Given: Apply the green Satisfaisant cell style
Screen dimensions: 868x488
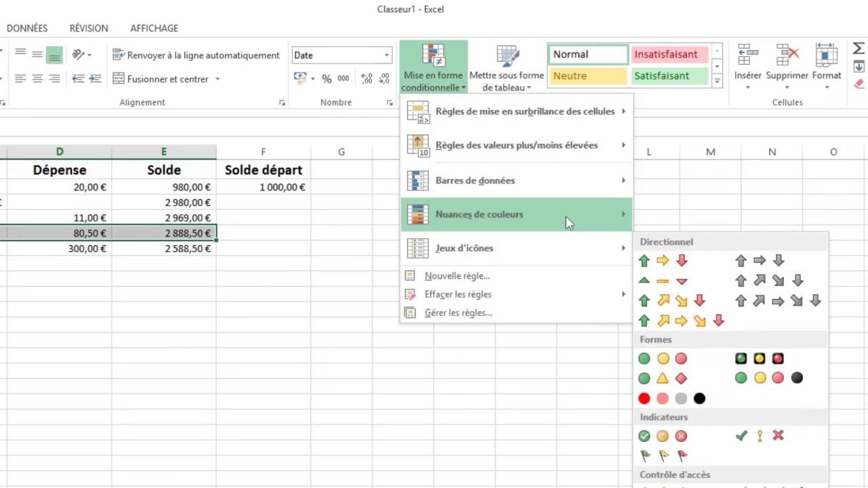Looking at the screenshot, I should coord(669,76).
